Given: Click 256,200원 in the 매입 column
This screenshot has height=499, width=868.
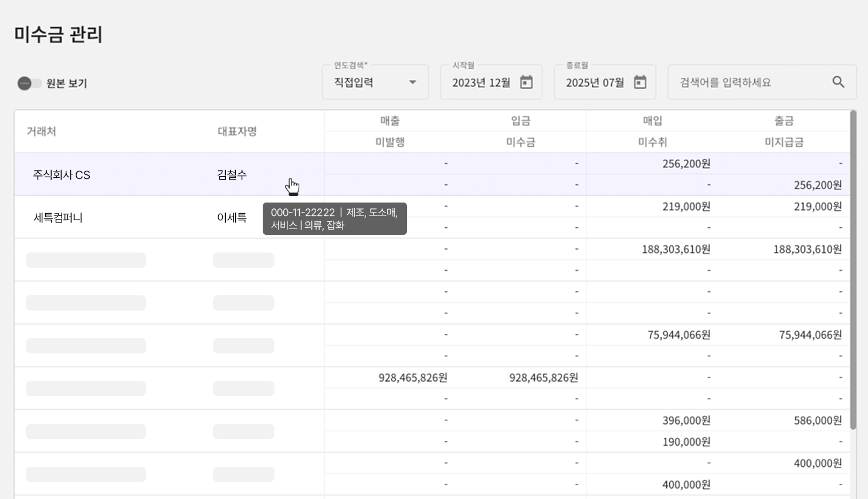Looking at the screenshot, I should [x=686, y=164].
